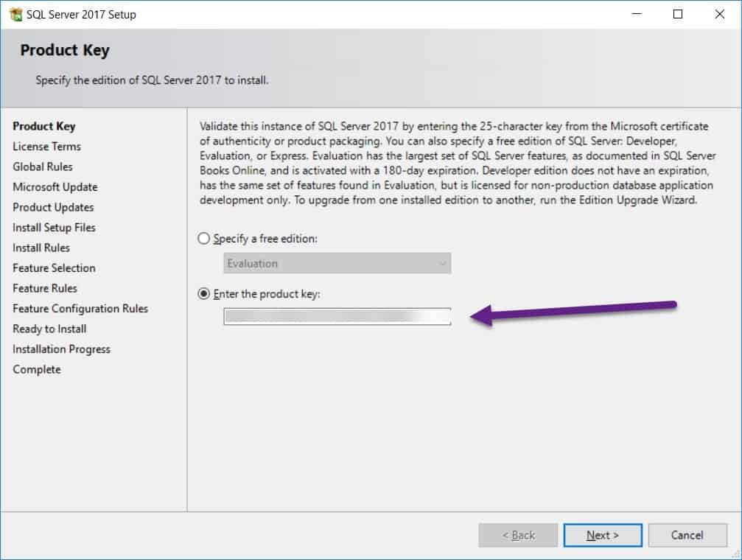Click the SQL Server Setup title bar icon

tap(15, 15)
